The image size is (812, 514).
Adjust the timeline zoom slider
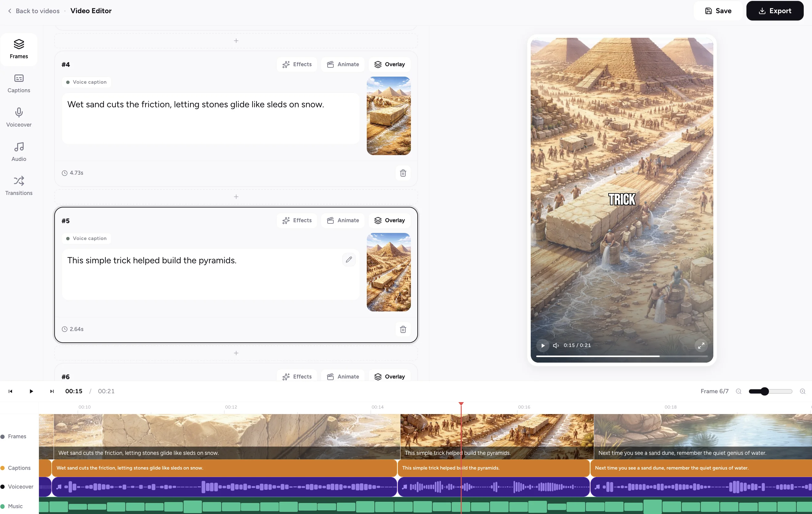tap(771, 391)
